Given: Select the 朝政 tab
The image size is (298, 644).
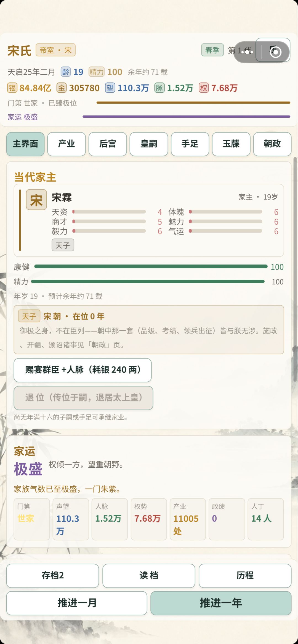Looking at the screenshot, I should [272, 144].
